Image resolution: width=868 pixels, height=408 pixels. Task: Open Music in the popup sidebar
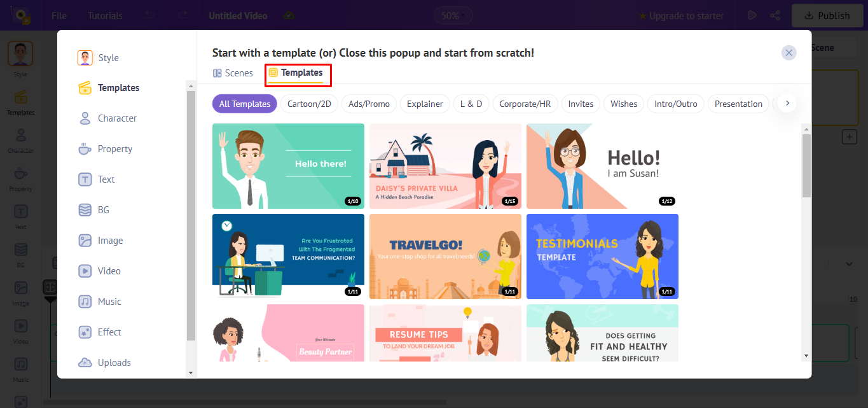99,302
